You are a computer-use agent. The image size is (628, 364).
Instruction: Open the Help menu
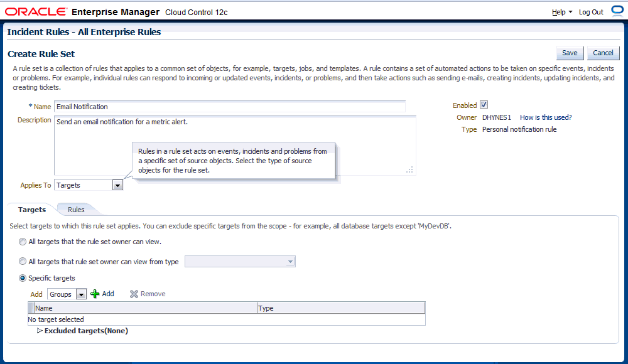[x=562, y=12]
